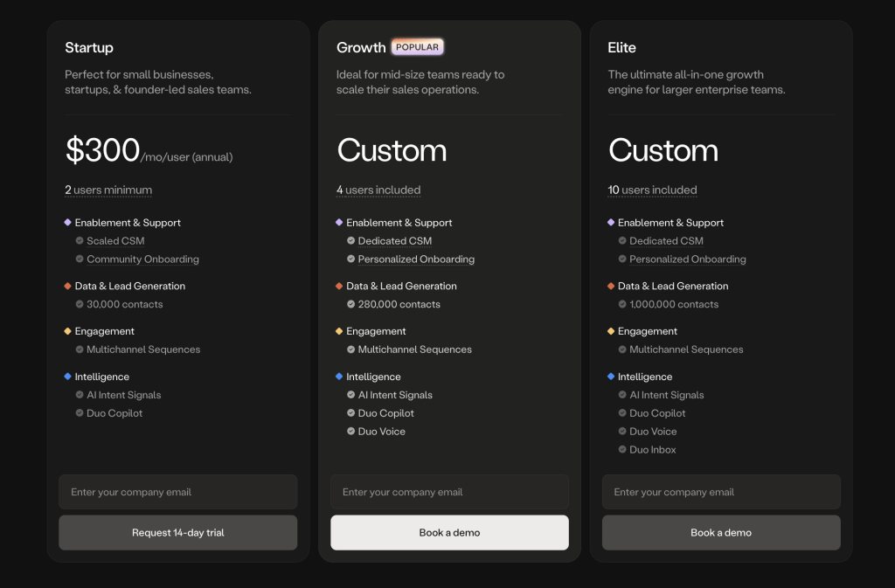Screen dimensions: 895x588
Task: Focus the Startup company email field
Action: 178,492
